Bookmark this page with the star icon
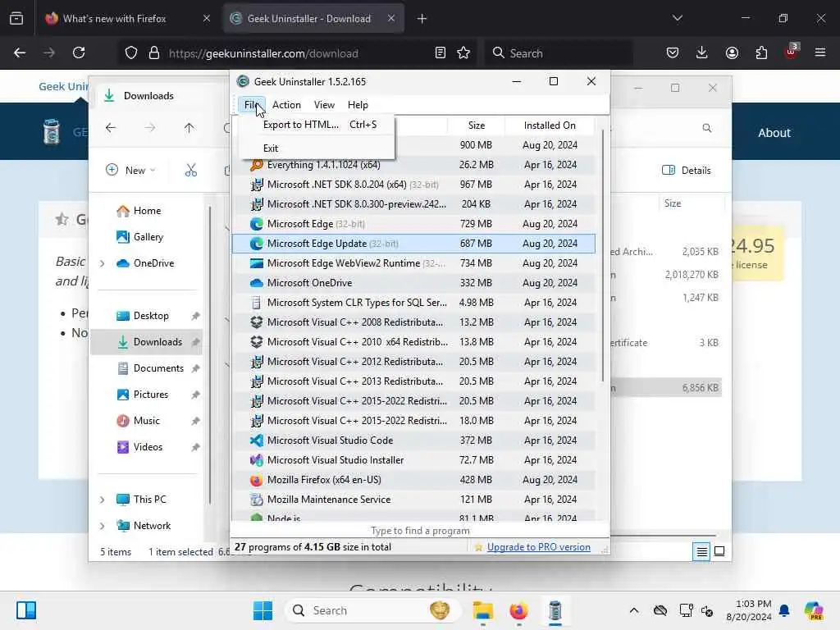This screenshot has width=840, height=630. point(463,53)
